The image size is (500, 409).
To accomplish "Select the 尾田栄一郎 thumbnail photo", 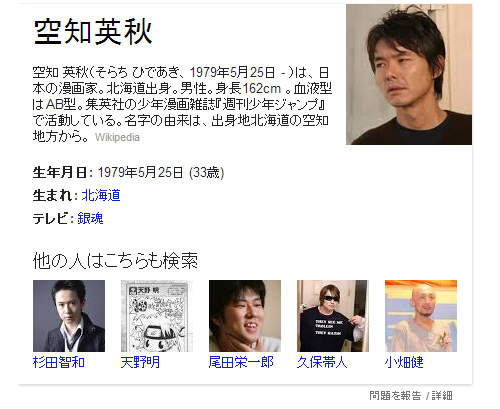I will coord(245,316).
